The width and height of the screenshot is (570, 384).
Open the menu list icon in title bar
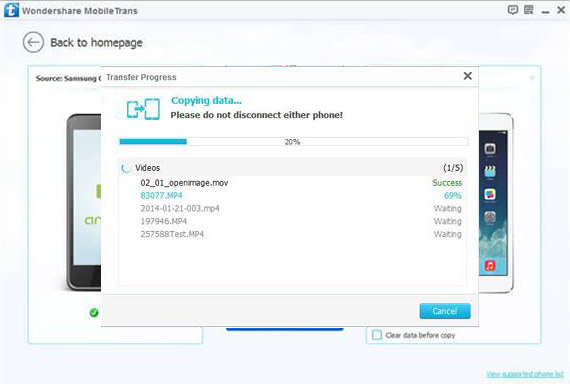[x=529, y=10]
